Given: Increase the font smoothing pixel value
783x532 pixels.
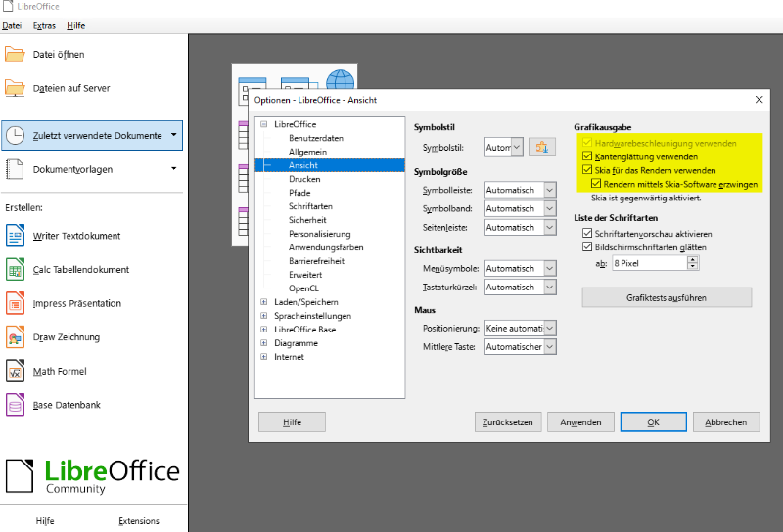Looking at the screenshot, I should click(x=693, y=259).
